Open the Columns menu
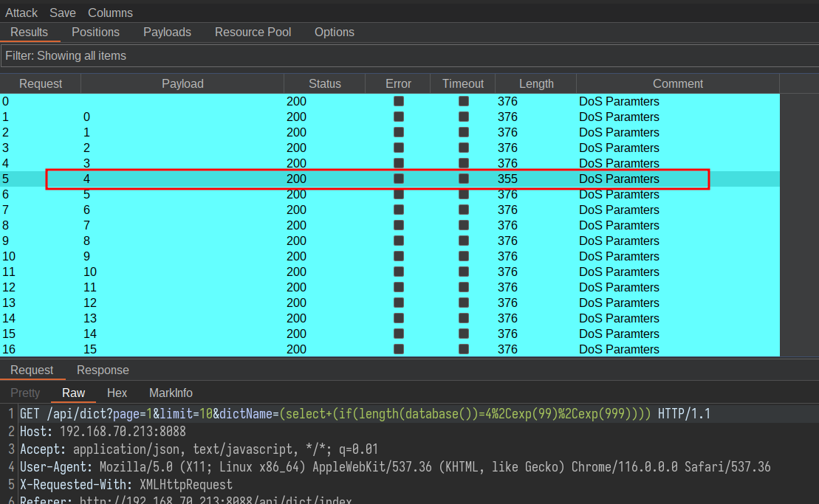Screen dimensions: 819x504 coord(110,13)
